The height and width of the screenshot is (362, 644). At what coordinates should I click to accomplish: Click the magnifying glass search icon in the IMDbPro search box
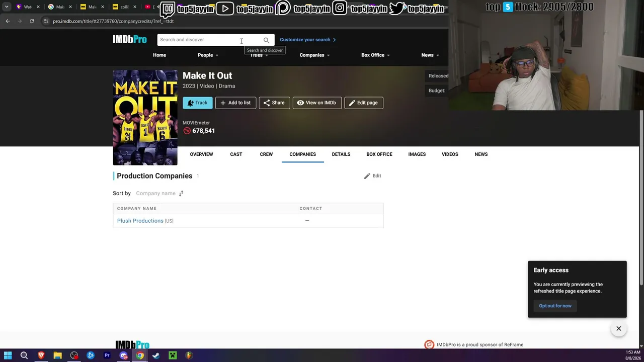pyautogui.click(x=266, y=40)
